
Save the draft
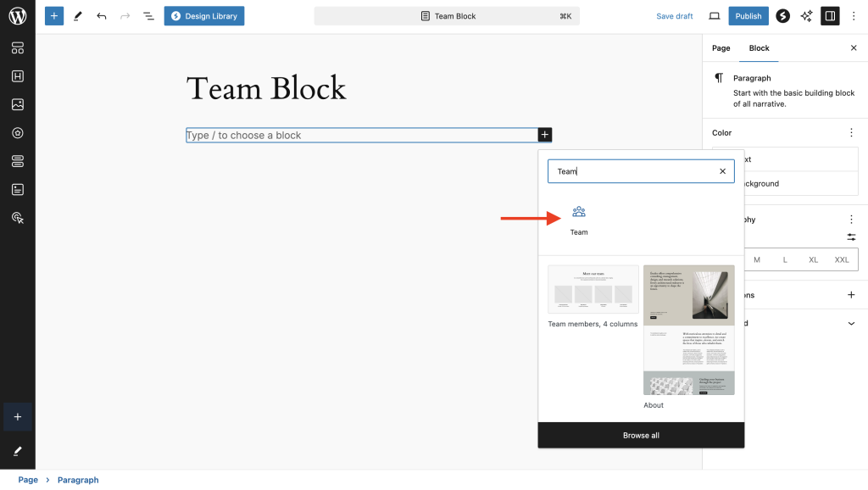(674, 15)
